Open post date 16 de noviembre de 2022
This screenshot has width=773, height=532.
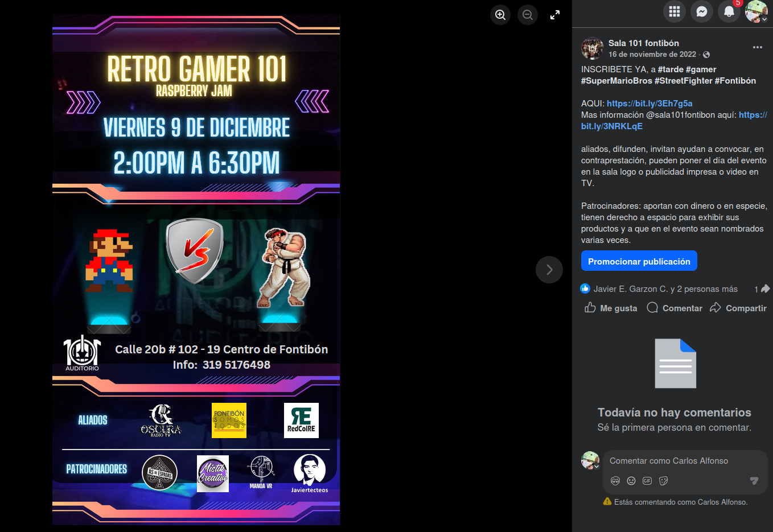[652, 55]
